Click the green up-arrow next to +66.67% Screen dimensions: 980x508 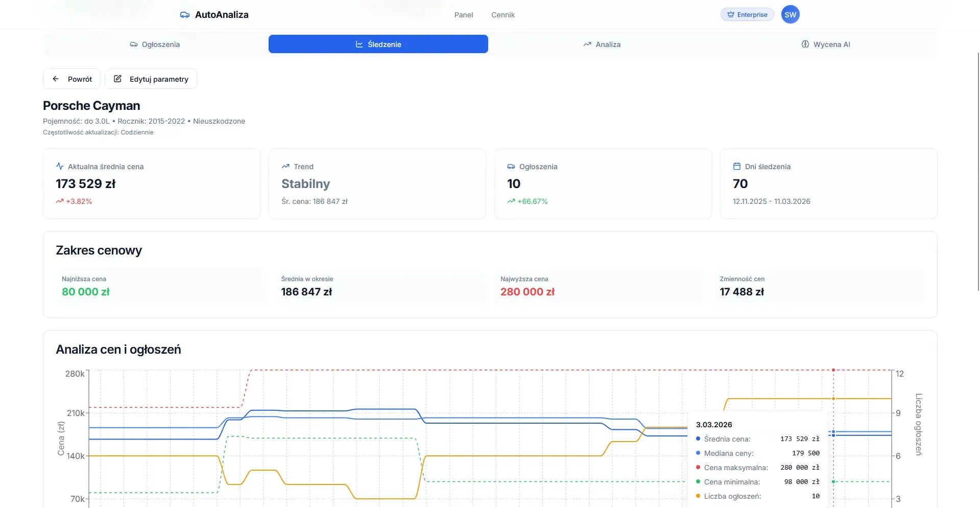pos(511,201)
